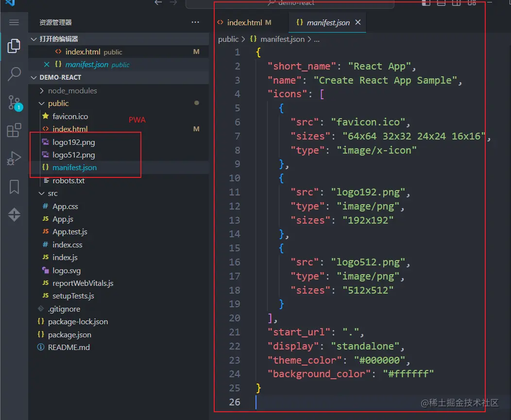Select index.html in open editors list

119,52
